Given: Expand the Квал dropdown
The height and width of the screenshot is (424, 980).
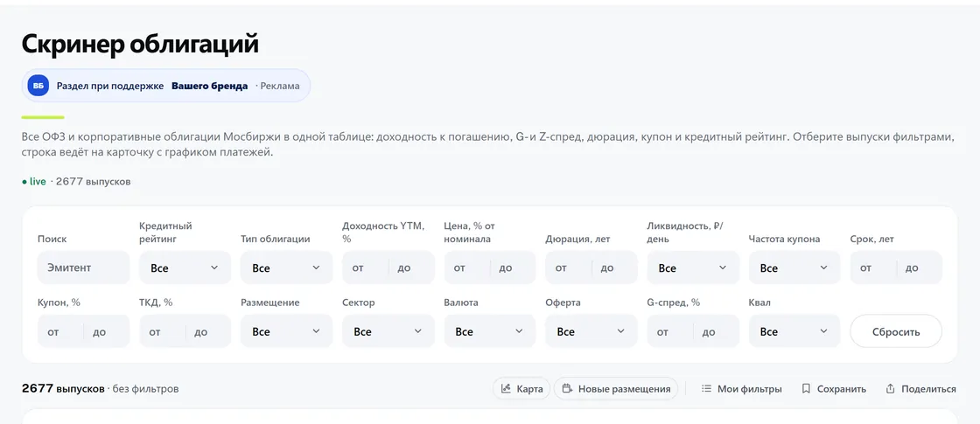Looking at the screenshot, I should point(794,331).
